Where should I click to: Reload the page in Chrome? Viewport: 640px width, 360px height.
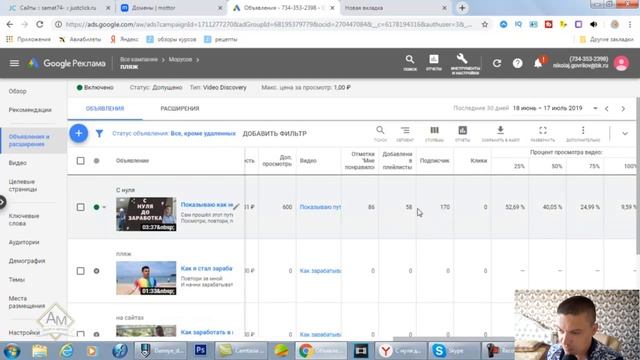40,24
